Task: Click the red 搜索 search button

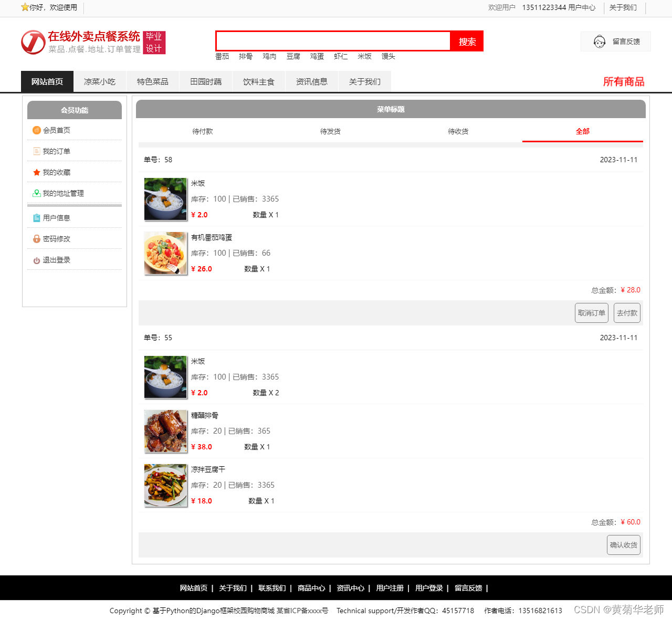Action: [467, 41]
